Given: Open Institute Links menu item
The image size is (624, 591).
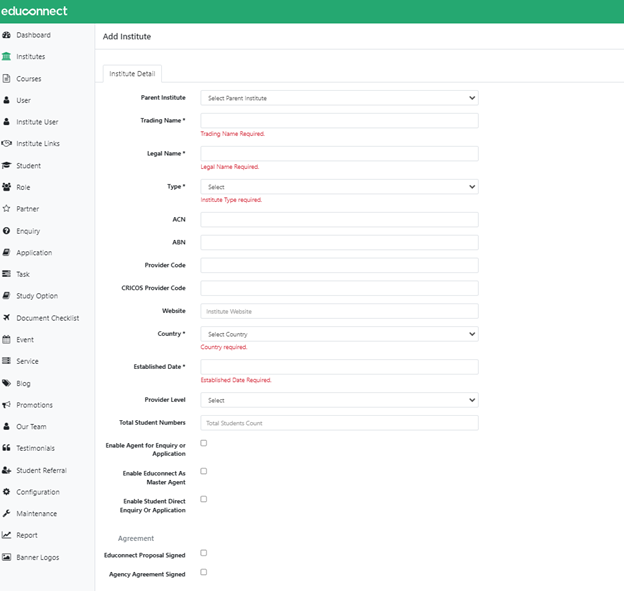Looking at the screenshot, I should click(x=38, y=143).
